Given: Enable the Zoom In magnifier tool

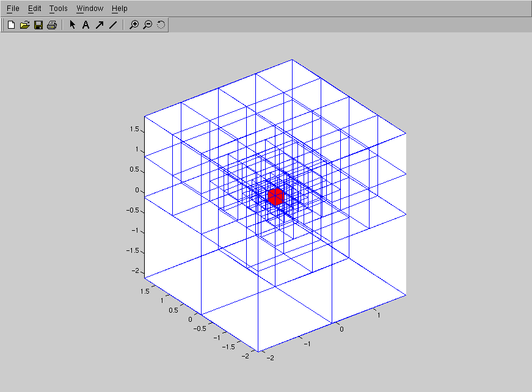Looking at the screenshot, I should point(134,25).
